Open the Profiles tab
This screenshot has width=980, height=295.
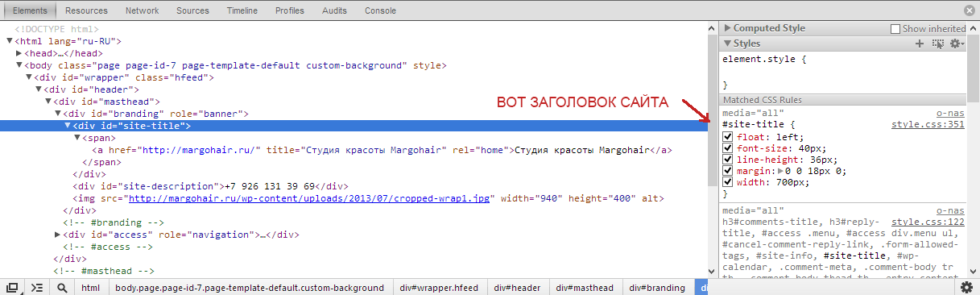pyautogui.click(x=289, y=10)
